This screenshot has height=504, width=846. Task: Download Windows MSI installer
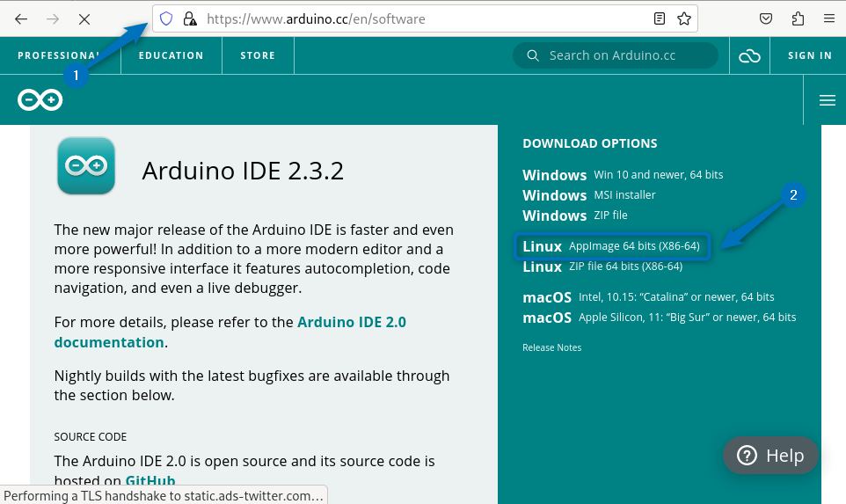588,194
